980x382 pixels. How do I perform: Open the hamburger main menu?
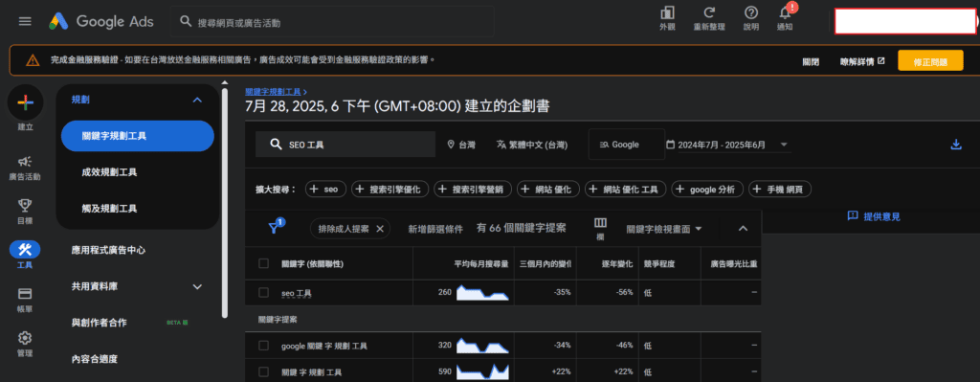point(25,21)
